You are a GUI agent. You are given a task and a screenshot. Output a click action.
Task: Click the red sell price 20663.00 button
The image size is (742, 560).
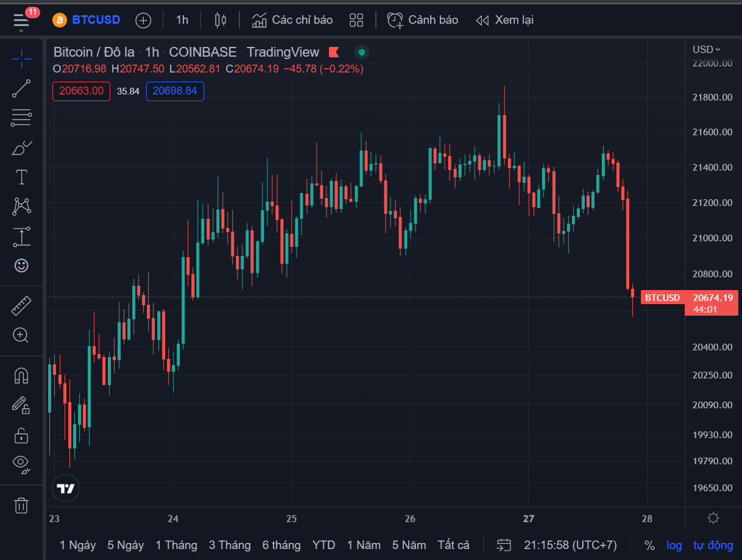(81, 91)
